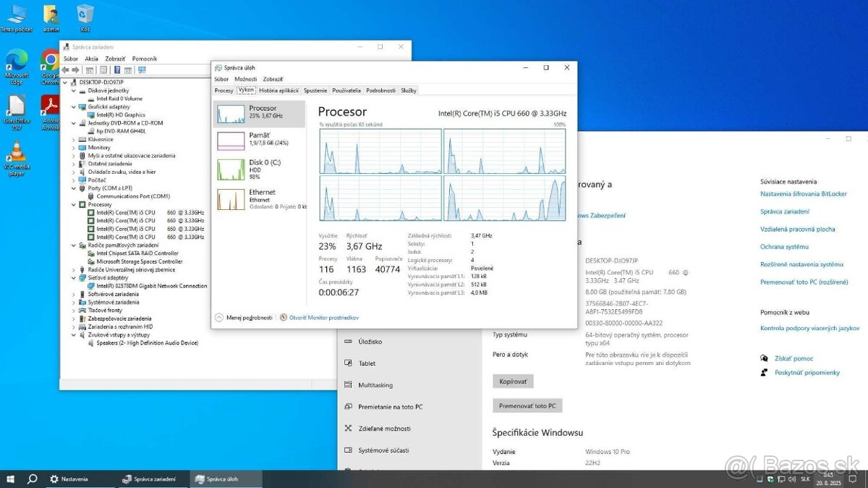Select Disk 0 (C:) in Task Manager sidebar
This screenshot has width=868, height=488.
(x=259, y=171)
